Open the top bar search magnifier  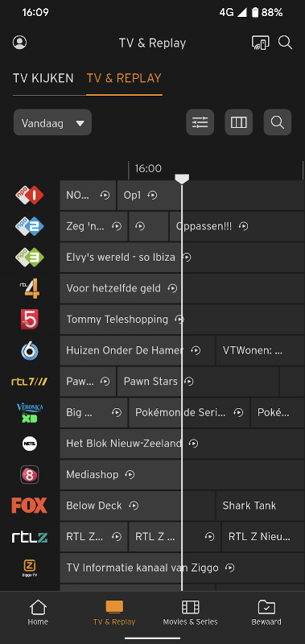pyautogui.click(x=286, y=43)
